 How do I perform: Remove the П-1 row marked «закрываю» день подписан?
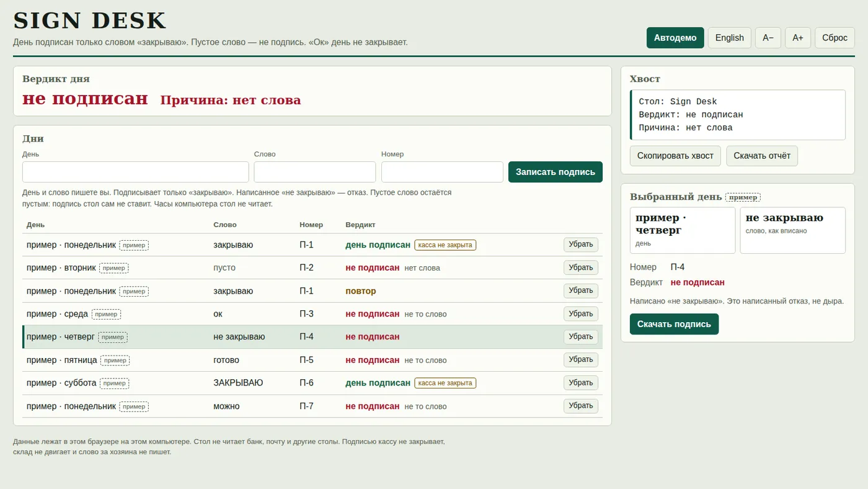click(581, 244)
